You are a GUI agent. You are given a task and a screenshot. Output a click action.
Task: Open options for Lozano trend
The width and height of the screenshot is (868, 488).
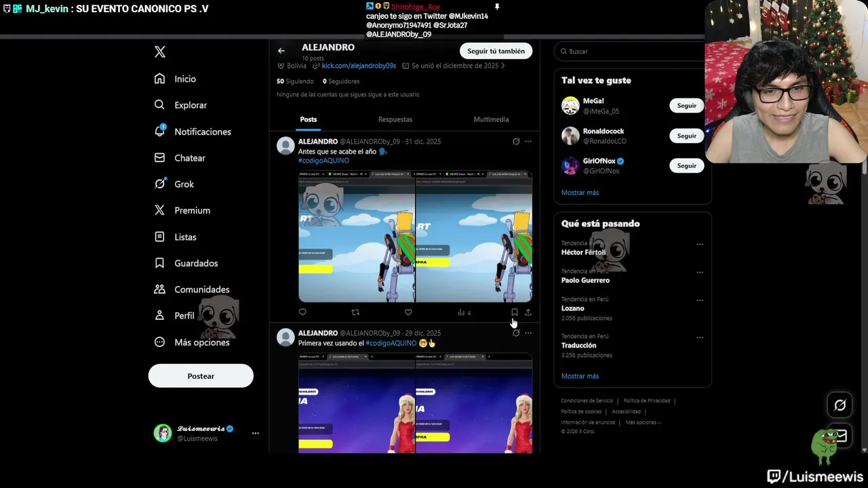coord(700,300)
